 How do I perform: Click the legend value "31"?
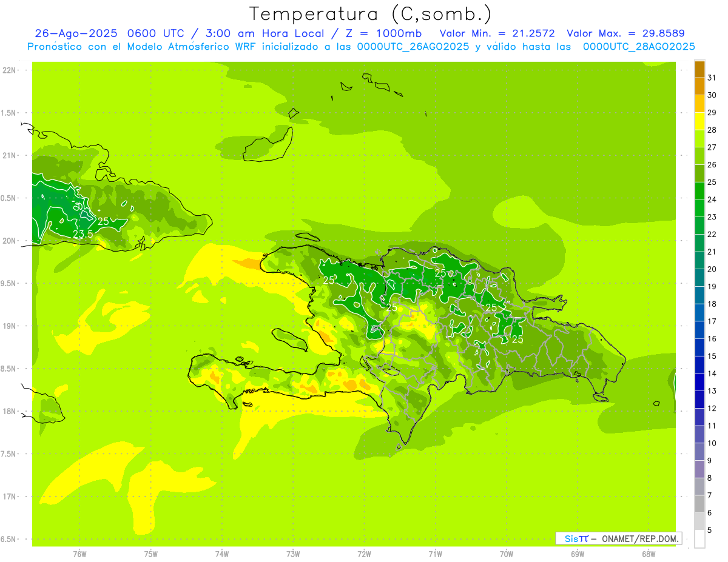712,78
